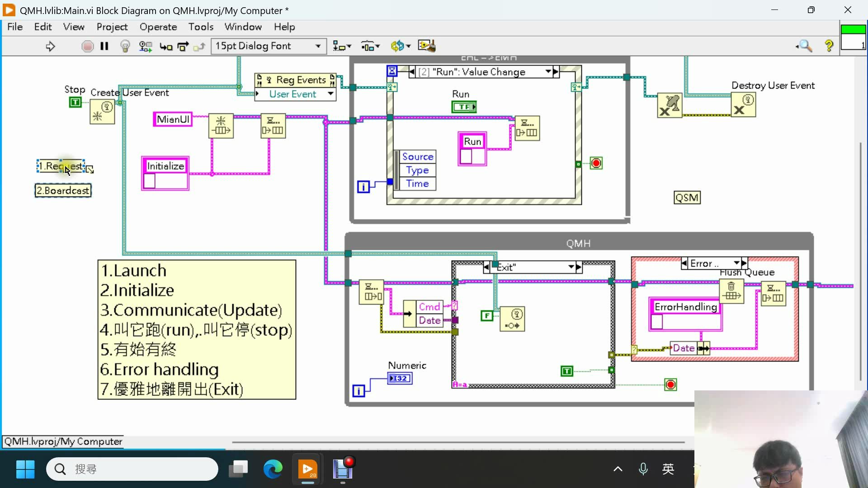Open the File menu
Screen dimensions: 868x488
15,27
